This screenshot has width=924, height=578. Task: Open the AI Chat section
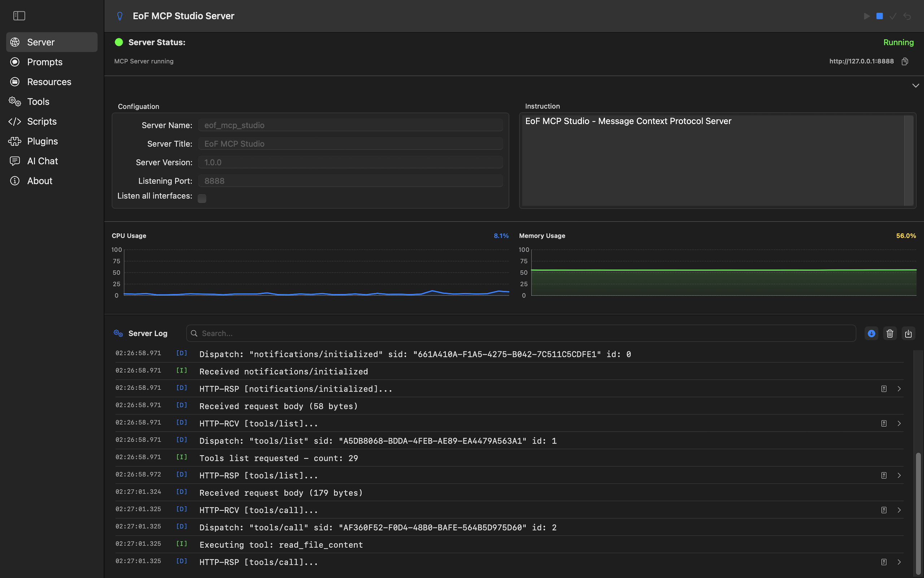point(52,161)
